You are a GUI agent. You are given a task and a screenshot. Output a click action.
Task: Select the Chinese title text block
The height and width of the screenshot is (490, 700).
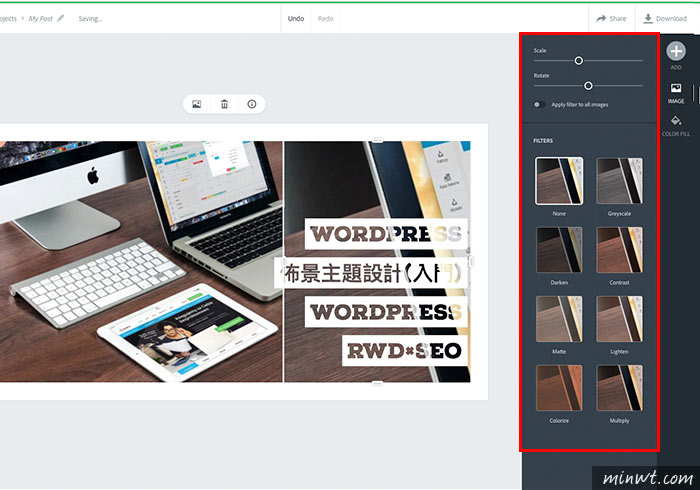(x=371, y=273)
